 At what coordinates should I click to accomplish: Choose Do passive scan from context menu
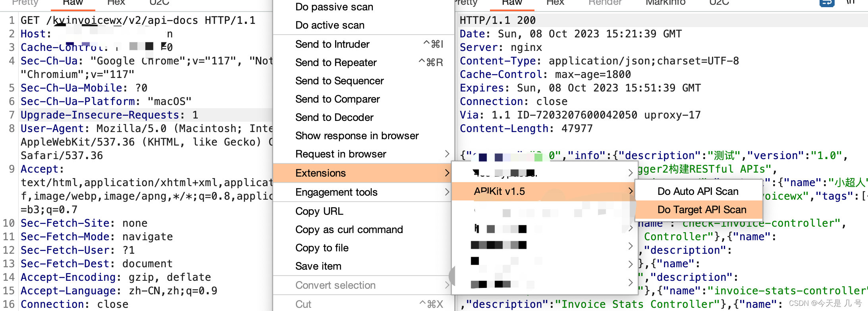coord(334,7)
